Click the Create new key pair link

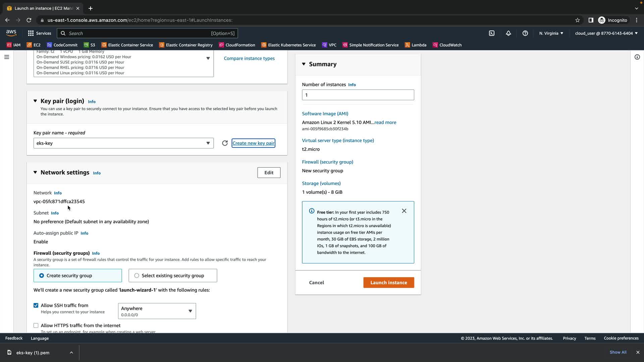tap(253, 143)
